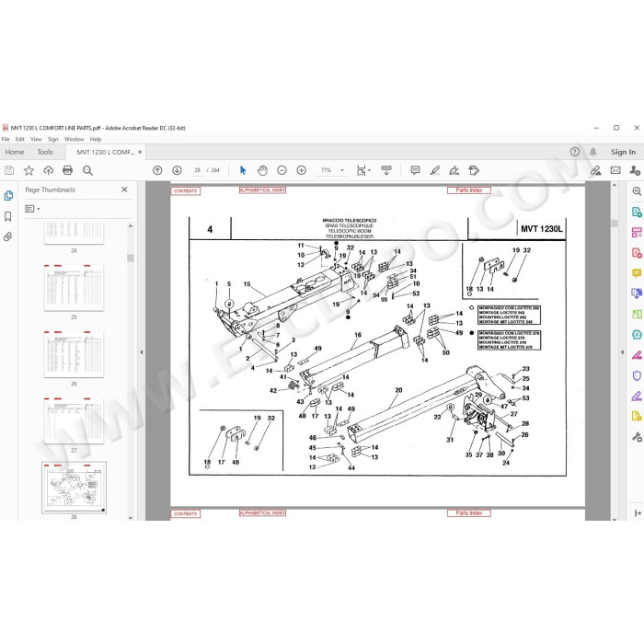This screenshot has height=644, width=644.
Task: Click the page number input field
Action: (198, 170)
